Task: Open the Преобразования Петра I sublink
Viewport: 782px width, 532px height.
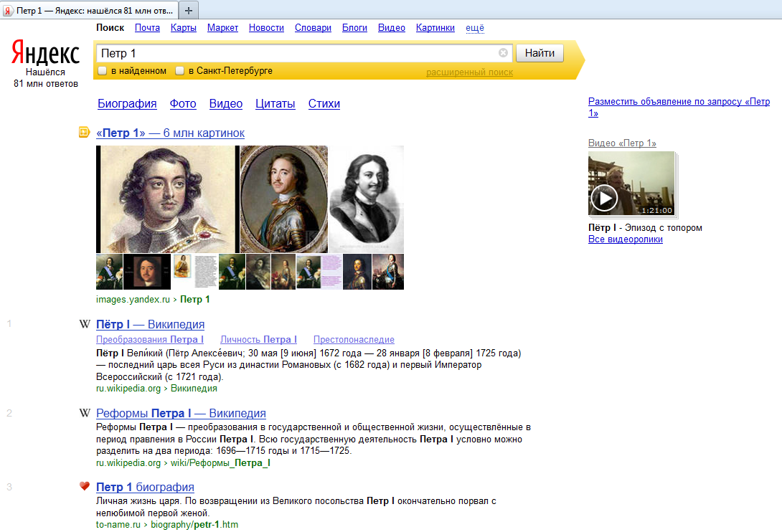Action: pos(150,340)
